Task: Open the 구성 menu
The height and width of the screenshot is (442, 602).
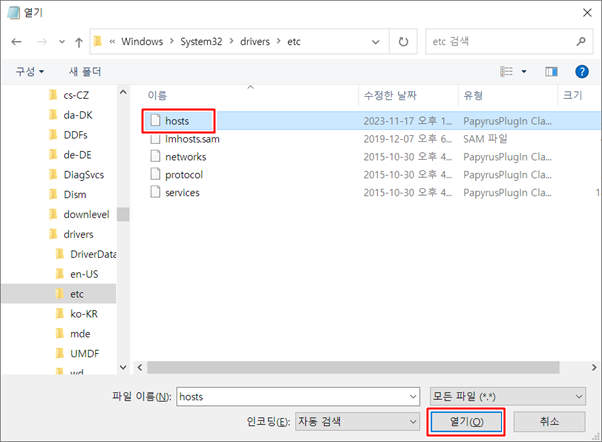Action: coord(30,71)
